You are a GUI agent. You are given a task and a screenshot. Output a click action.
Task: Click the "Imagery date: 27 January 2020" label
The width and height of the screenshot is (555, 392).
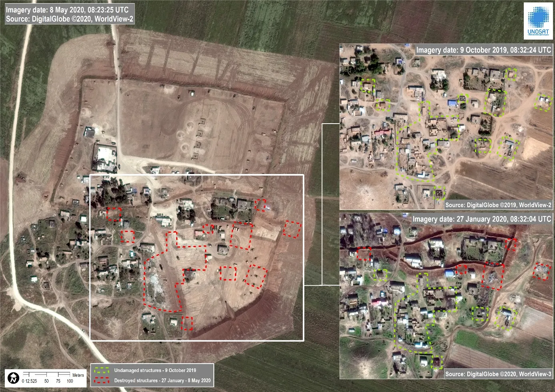coord(482,219)
